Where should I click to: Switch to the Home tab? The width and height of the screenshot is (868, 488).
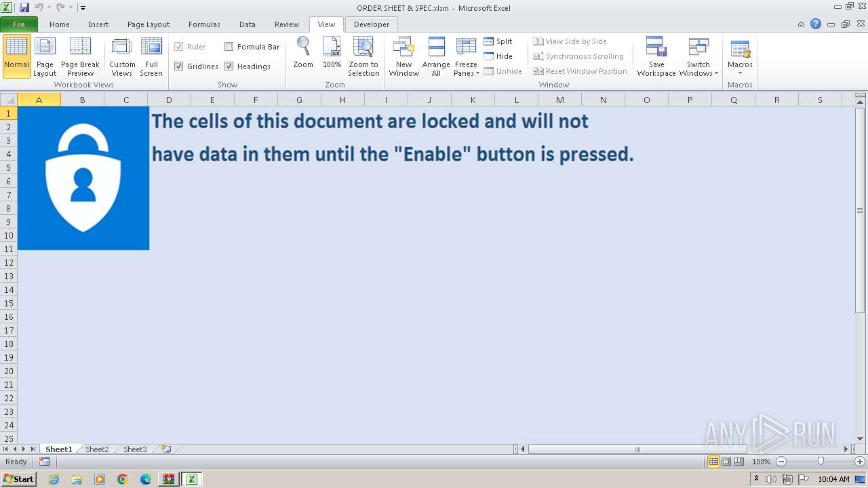tap(60, 24)
